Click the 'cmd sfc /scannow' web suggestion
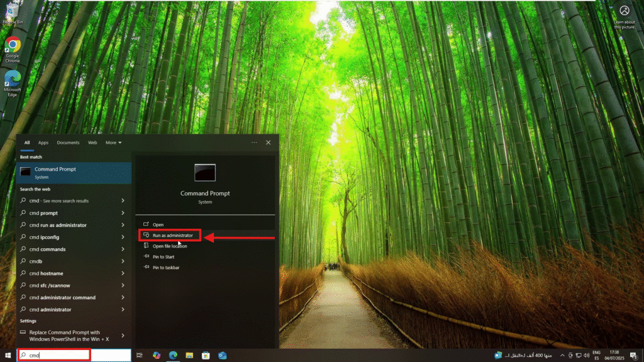 coord(50,285)
